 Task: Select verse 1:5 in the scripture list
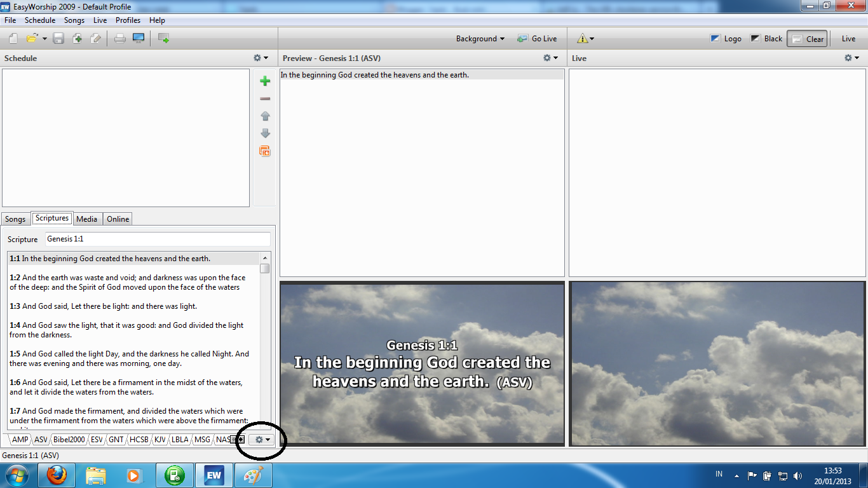coord(134,358)
